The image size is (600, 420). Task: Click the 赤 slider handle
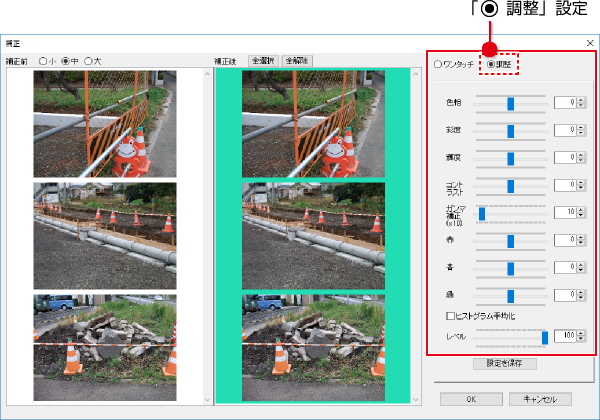510,241
